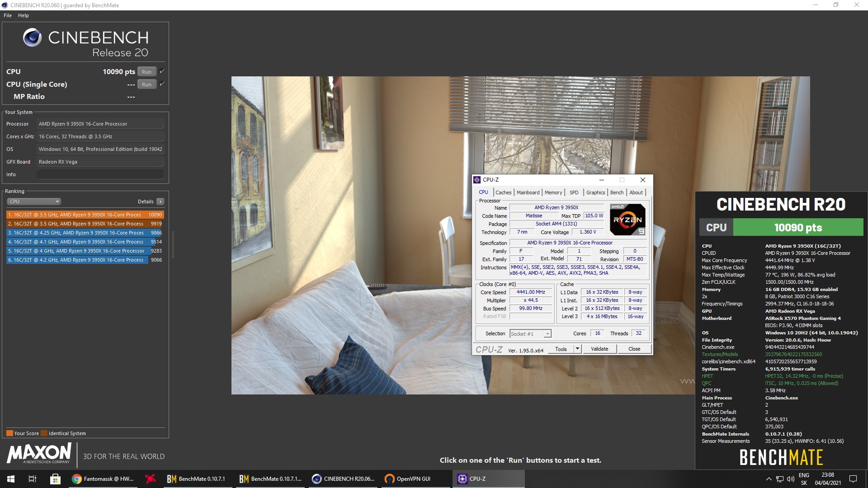868x488 pixels.
Task: Click the Cinebench logo icon in the header
Action: pos(32,38)
